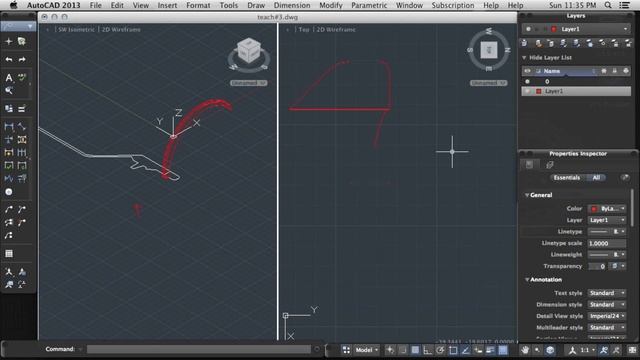Toggle visibility of Layer1 in layer list
Image resolution: width=640 pixels, height=360 pixels.
(x=527, y=91)
